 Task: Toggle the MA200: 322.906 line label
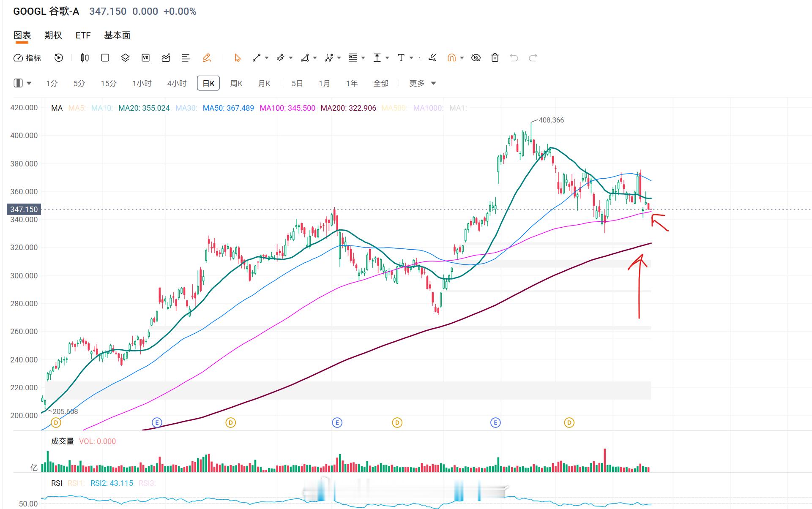point(348,108)
